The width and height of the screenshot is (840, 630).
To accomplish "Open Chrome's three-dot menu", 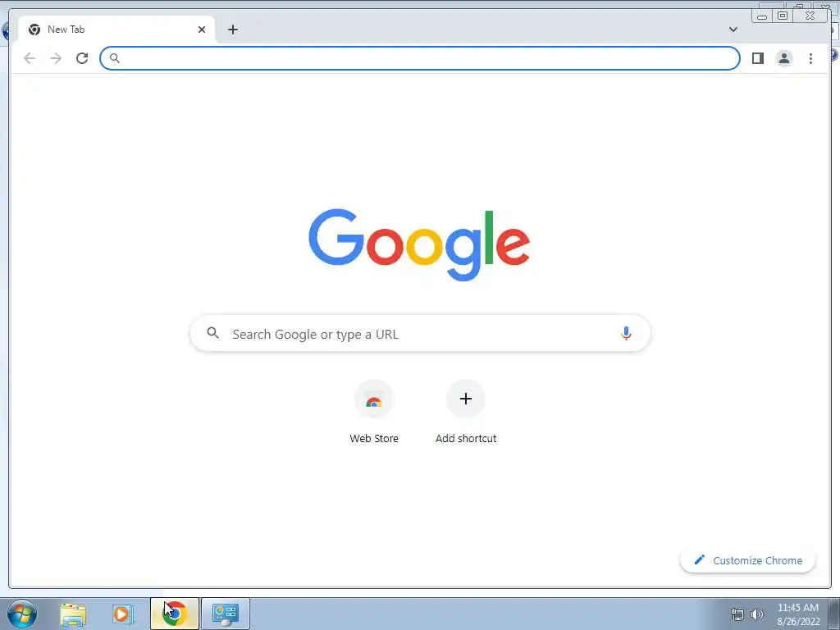I will tap(810, 58).
